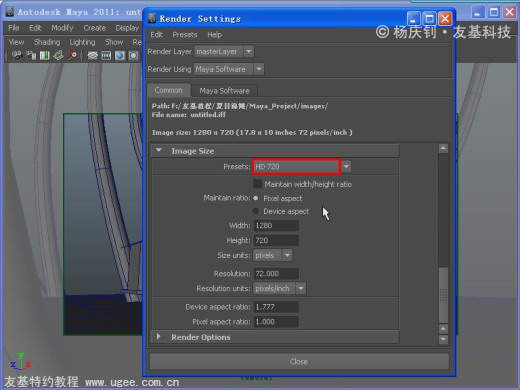Toggle the Film Gate icon
The width and height of the screenshot is (520, 390).
point(106,55)
